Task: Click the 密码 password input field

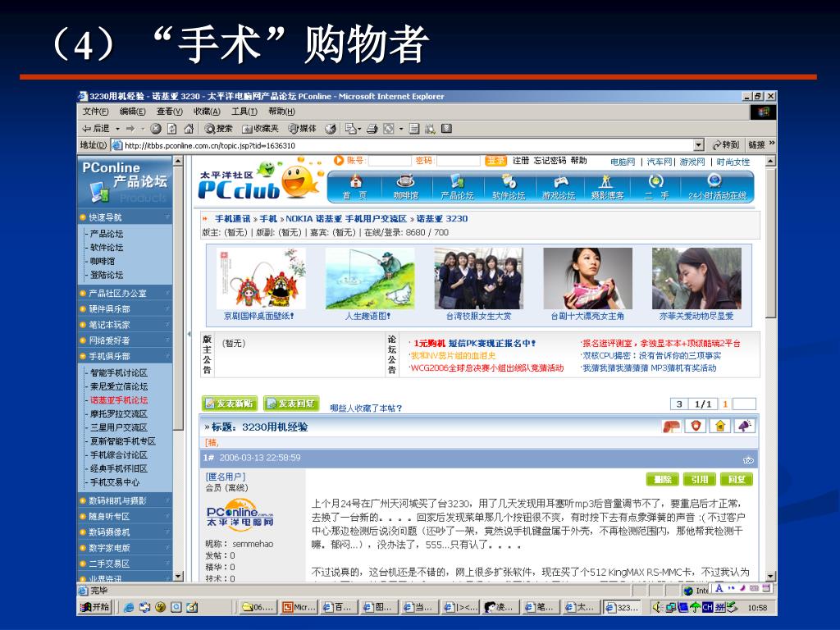Action: coord(459,161)
